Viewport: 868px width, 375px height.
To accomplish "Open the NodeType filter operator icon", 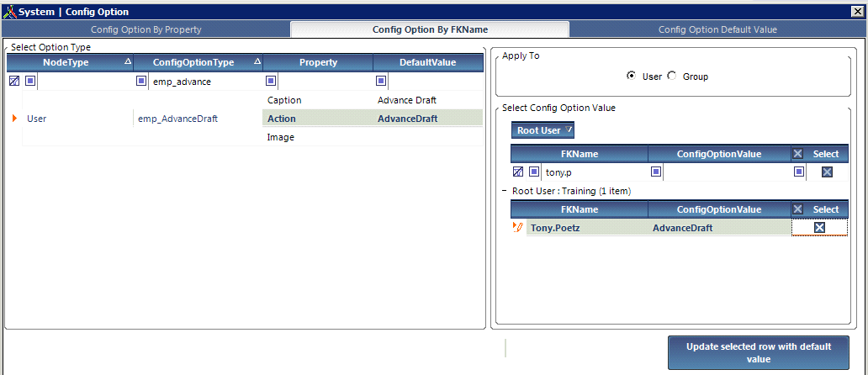I will [30, 82].
